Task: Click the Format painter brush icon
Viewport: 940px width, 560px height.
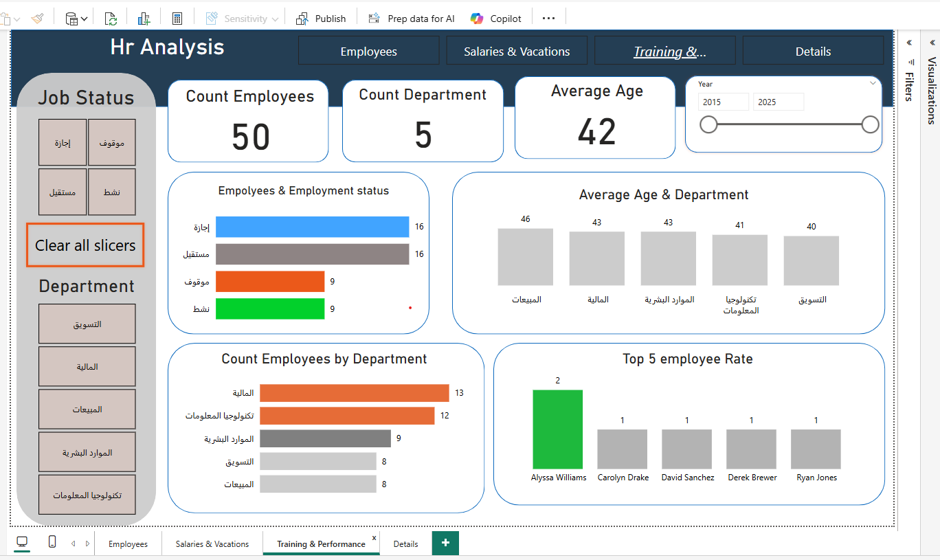Action: tap(37, 19)
